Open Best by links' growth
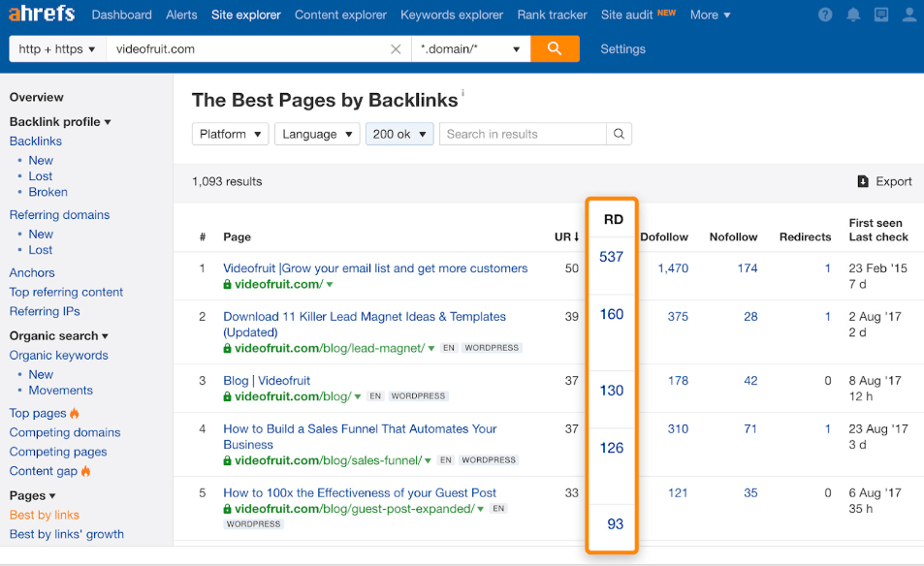The height and width of the screenshot is (566, 924). 67,534
